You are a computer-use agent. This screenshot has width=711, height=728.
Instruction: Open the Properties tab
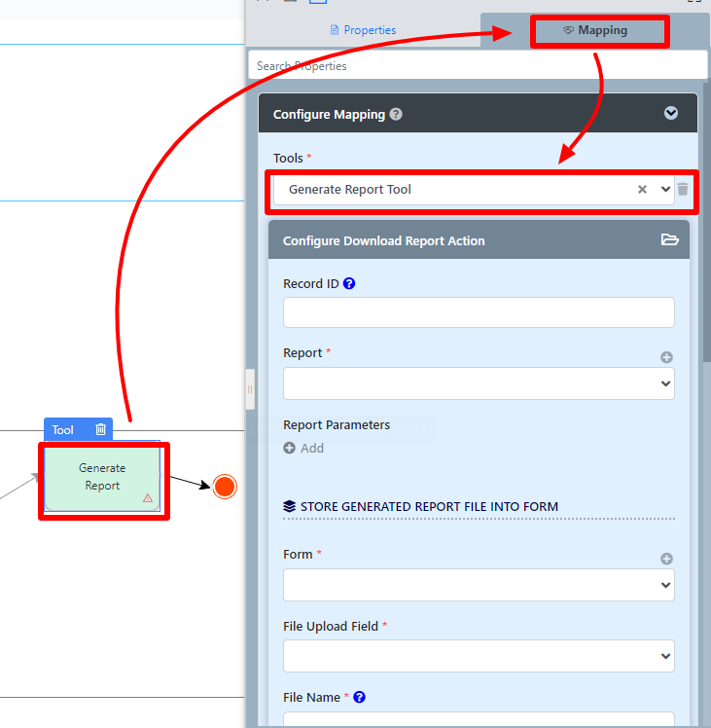pos(363,30)
